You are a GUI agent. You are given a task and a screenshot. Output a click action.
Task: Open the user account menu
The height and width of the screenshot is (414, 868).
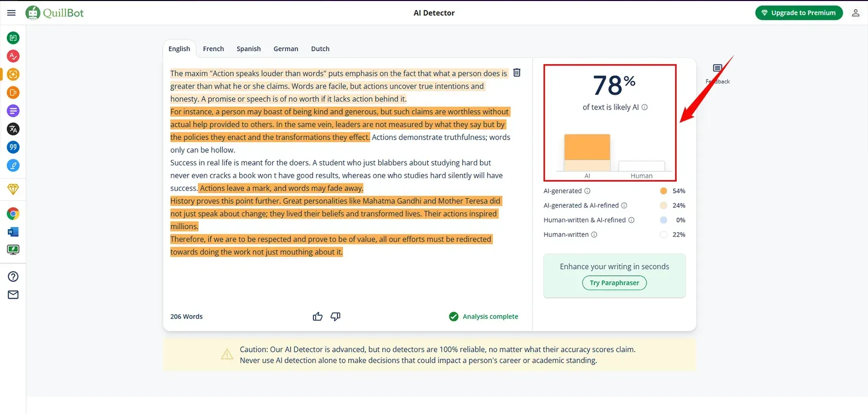pyautogui.click(x=856, y=13)
